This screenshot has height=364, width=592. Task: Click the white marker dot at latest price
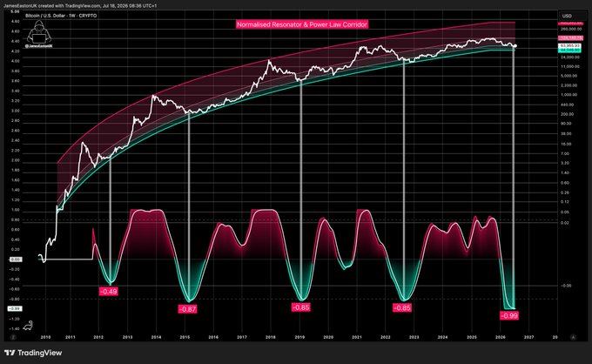[515, 46]
